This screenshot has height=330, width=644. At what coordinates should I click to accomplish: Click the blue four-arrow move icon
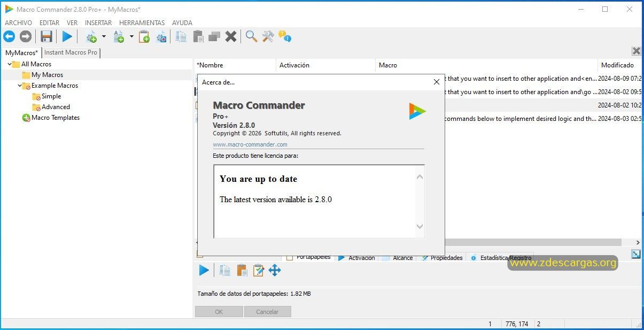click(275, 270)
